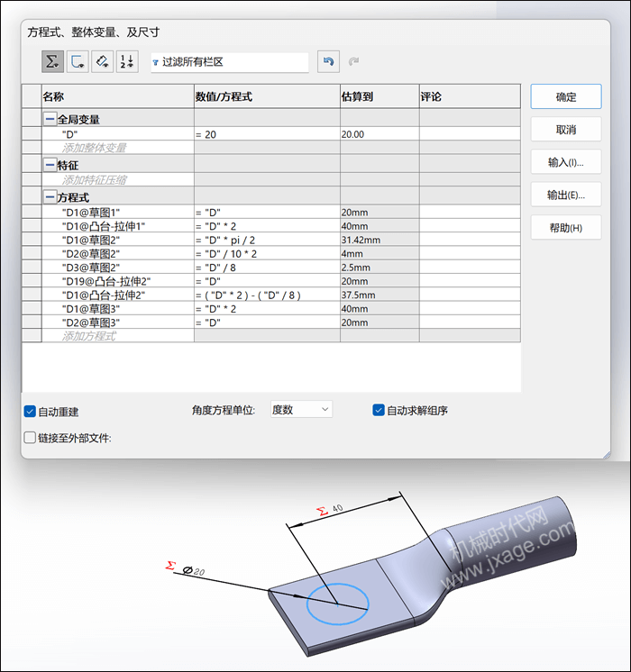Select the "D1@凸台-拉伸1" row name
This screenshot has height=672, width=631.
[118, 226]
